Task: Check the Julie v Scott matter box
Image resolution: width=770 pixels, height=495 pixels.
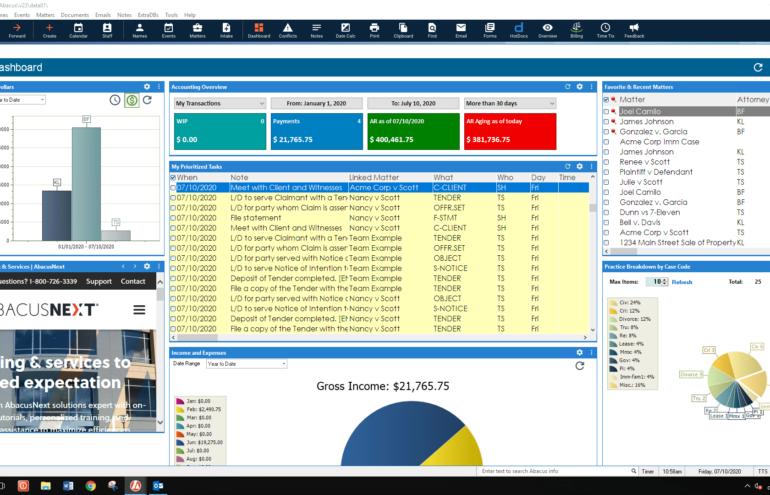Action: 606,182
